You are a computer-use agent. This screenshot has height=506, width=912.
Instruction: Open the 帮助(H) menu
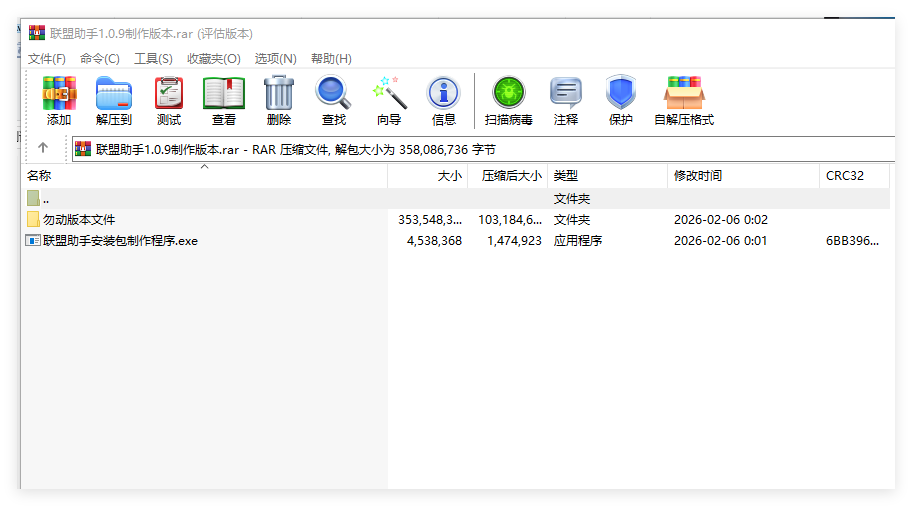pos(331,59)
